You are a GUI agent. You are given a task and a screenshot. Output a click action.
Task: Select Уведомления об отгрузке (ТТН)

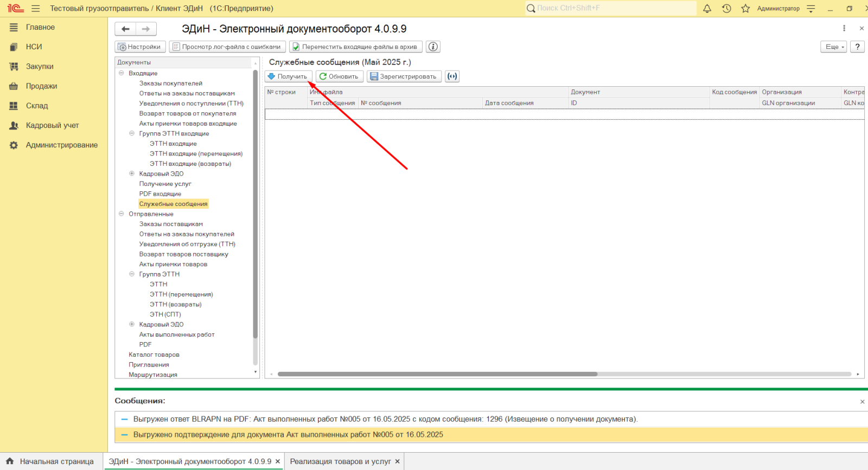(x=187, y=244)
